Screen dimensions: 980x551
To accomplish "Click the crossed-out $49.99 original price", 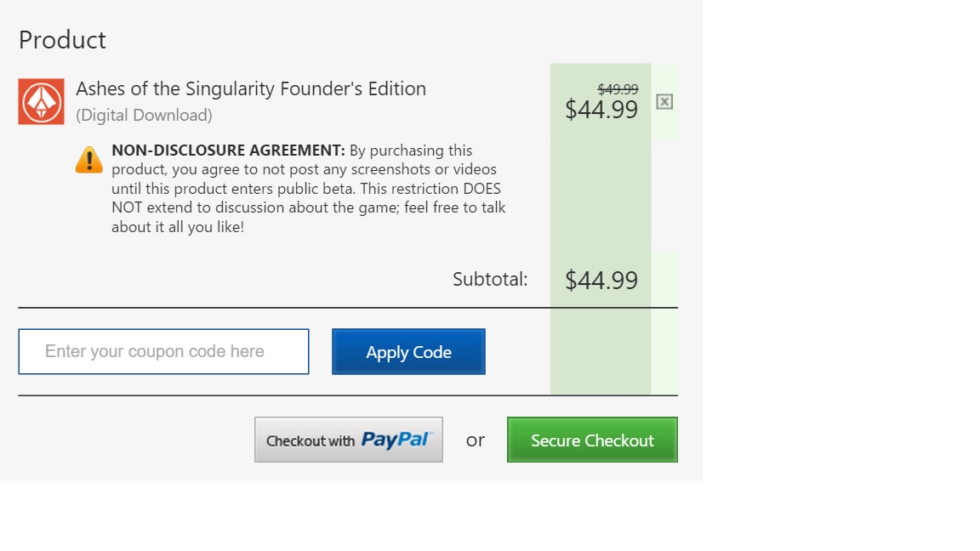I will pos(618,88).
